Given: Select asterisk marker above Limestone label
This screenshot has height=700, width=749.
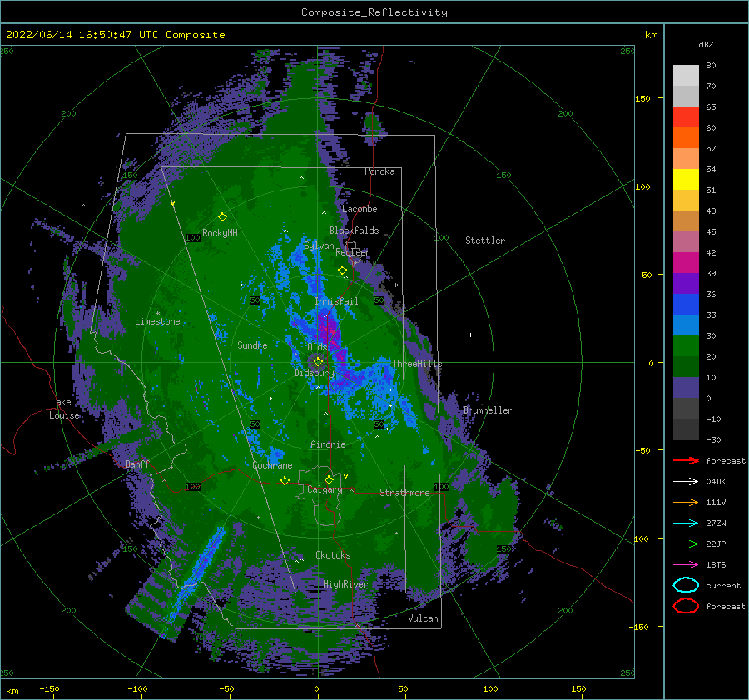Looking at the screenshot, I should pos(157,314).
